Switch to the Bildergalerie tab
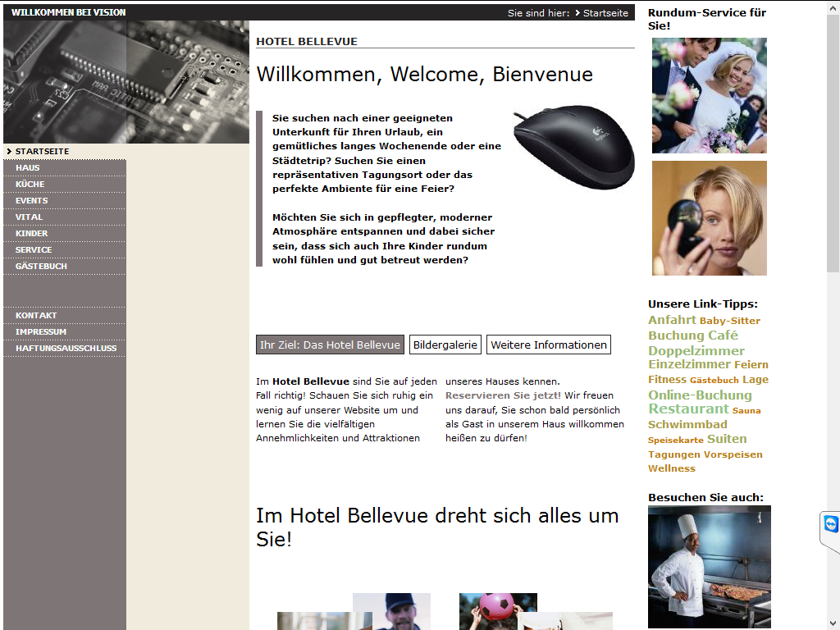 pyautogui.click(x=445, y=345)
